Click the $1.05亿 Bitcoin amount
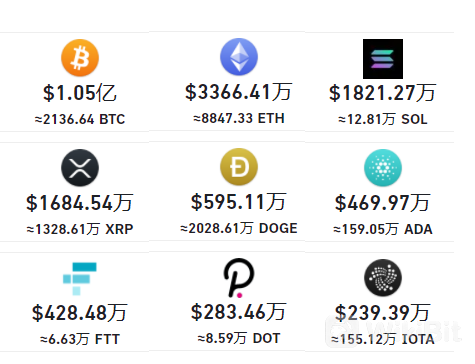 pos(80,93)
